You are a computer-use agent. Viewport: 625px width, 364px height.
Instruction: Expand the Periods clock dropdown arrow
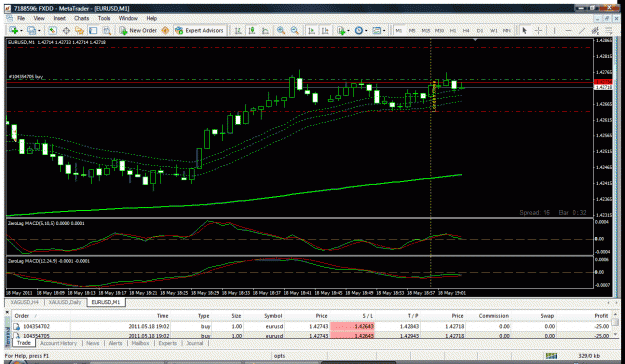366,31
